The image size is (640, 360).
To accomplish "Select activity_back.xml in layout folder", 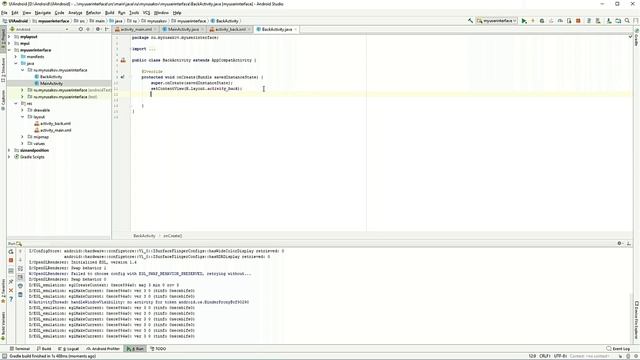I will click(x=56, y=123).
